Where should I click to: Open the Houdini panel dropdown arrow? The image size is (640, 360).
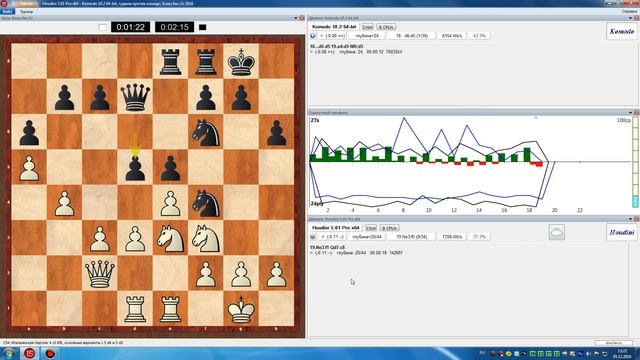(x=631, y=219)
